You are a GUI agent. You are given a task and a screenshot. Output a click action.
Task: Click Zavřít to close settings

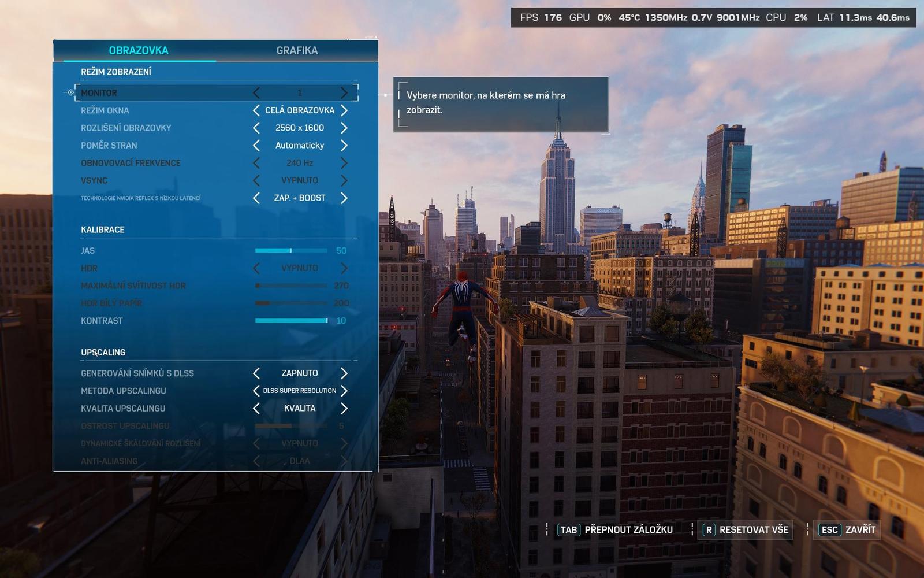click(x=848, y=530)
